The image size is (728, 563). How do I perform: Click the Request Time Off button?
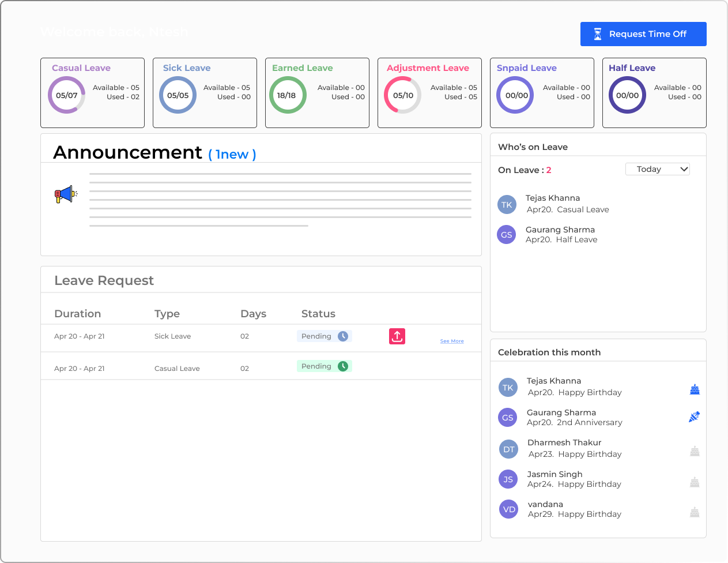click(643, 34)
